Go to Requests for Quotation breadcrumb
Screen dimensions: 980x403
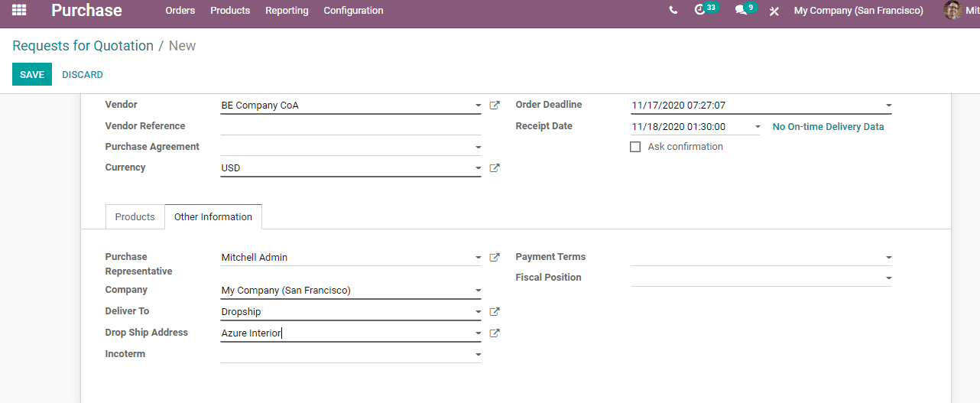(83, 46)
